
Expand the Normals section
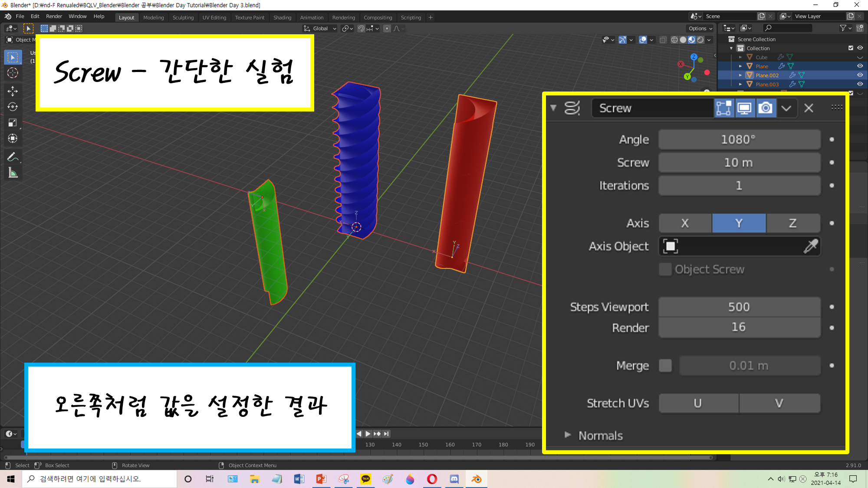[x=567, y=435]
